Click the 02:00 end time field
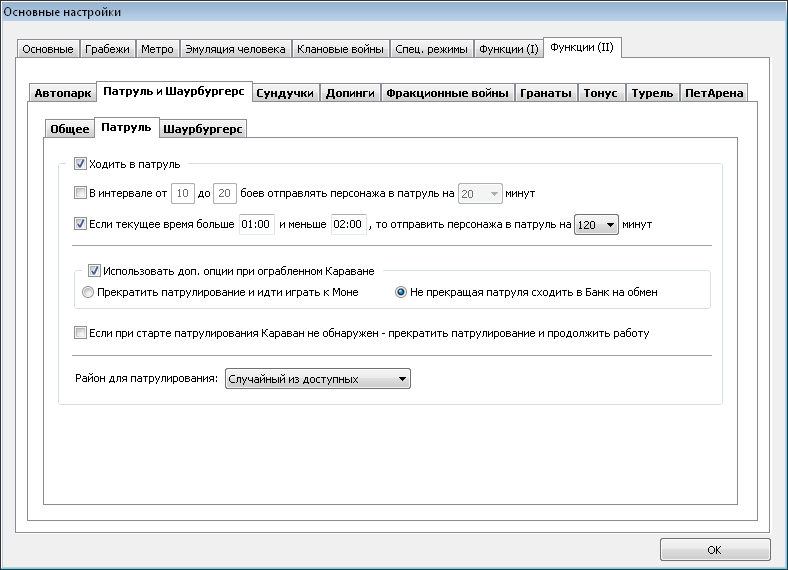 tap(348, 224)
